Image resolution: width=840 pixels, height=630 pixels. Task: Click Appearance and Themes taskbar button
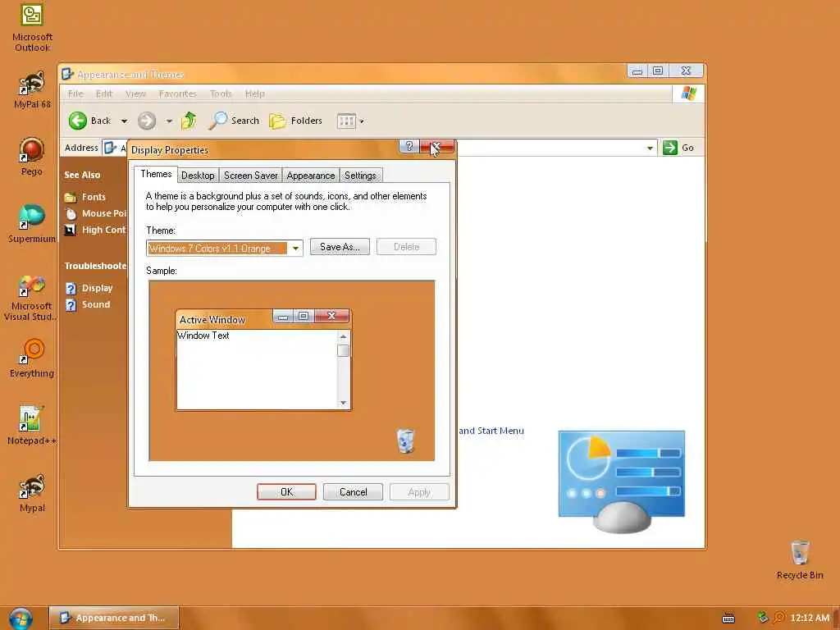pyautogui.click(x=114, y=618)
